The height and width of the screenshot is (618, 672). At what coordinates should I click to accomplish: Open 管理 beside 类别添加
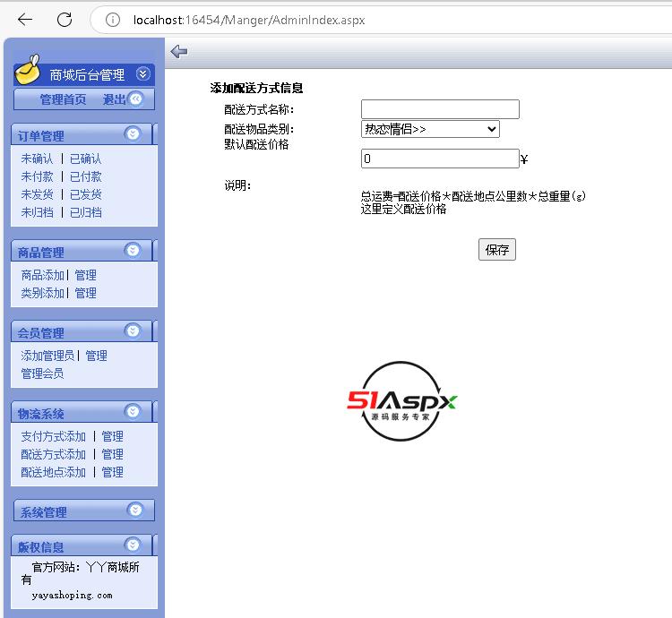pos(86,294)
